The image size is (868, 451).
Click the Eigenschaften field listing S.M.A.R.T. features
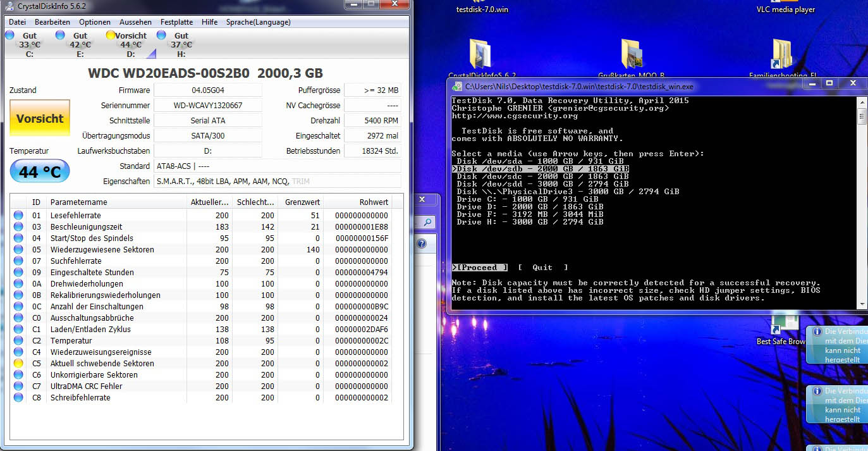(278, 182)
